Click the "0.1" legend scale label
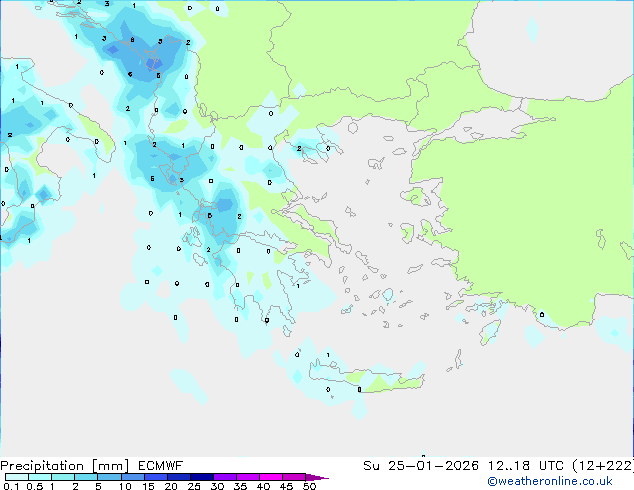 pyautogui.click(x=11, y=486)
